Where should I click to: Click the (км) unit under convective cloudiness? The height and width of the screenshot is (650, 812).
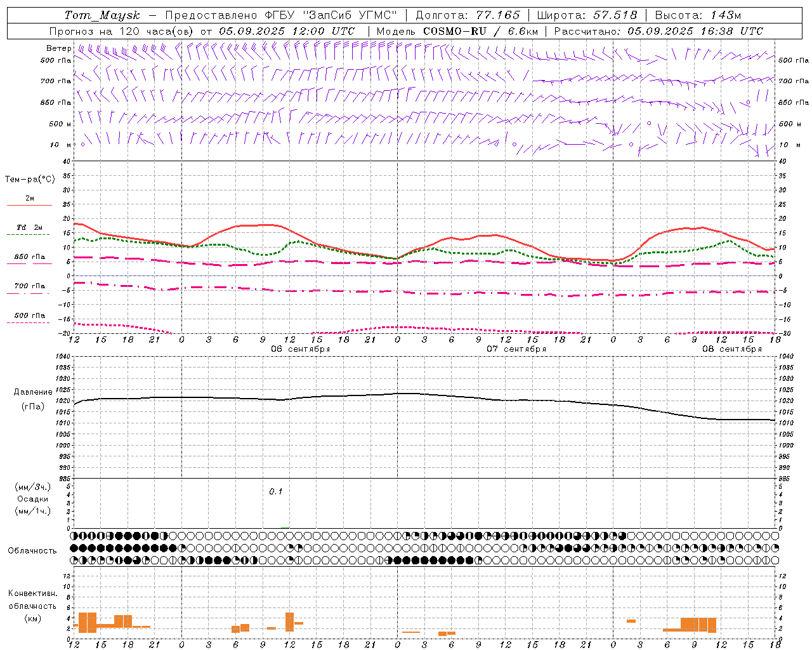(33, 619)
